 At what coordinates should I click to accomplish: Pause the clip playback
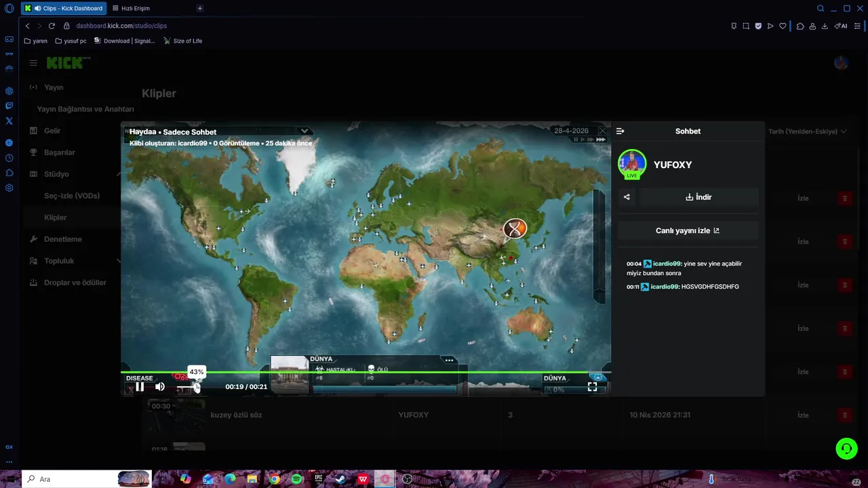[140, 386]
